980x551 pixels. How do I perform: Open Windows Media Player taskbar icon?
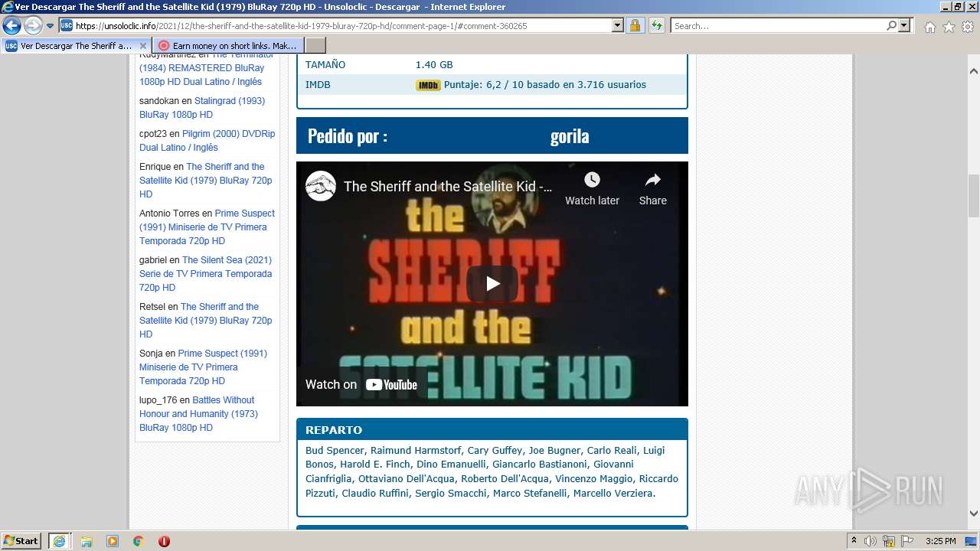[x=113, y=541]
